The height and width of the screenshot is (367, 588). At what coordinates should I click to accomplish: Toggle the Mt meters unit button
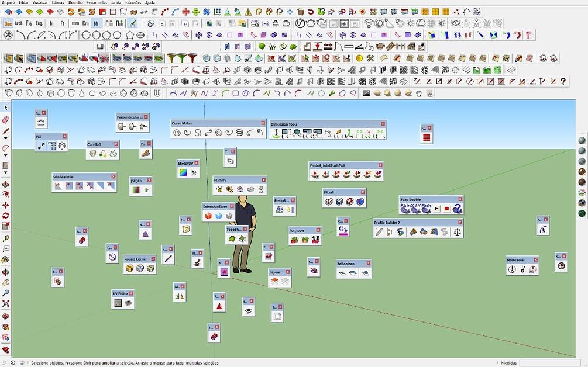tap(97, 23)
